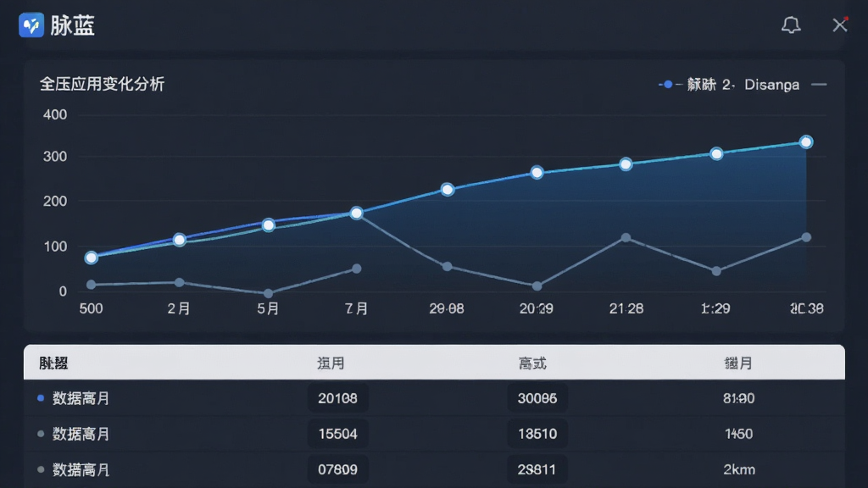Viewport: 868px width, 488px height.
Task: Pick the white data point above 21:28
Action: (x=626, y=164)
